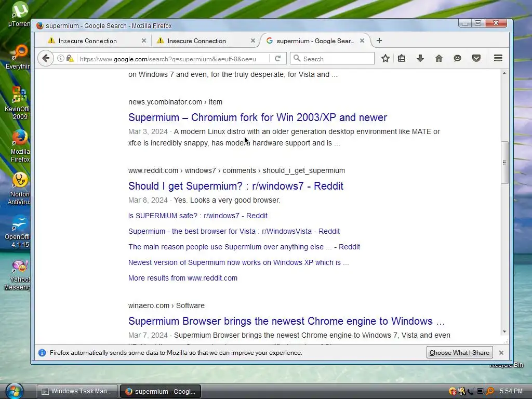The height and width of the screenshot is (399, 532).
Task: Open Is SUPERMIUM safe Reddit link
Action: tap(198, 216)
